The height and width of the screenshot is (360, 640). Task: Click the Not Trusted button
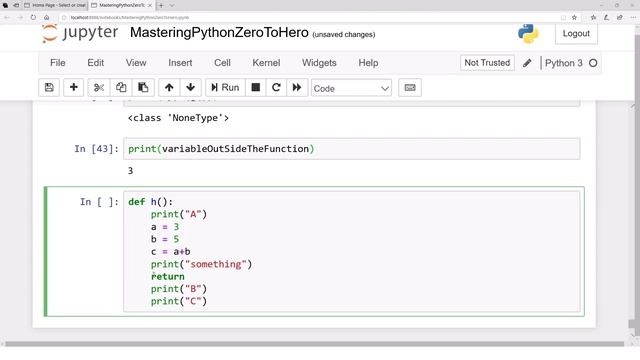coord(487,63)
